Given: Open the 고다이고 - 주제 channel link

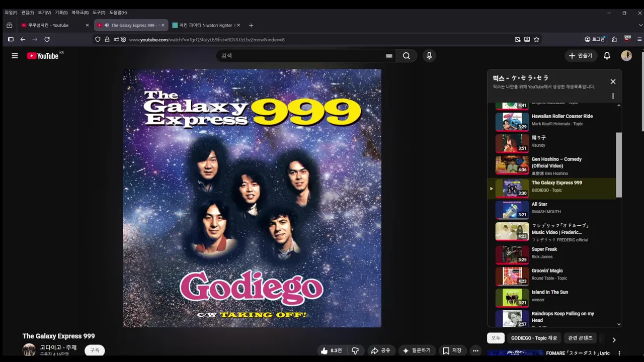Looking at the screenshot, I should (58, 347).
